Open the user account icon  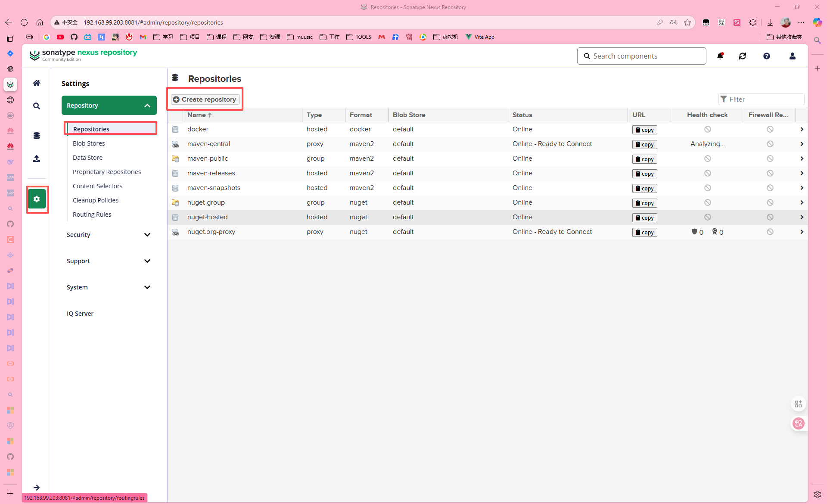point(792,56)
